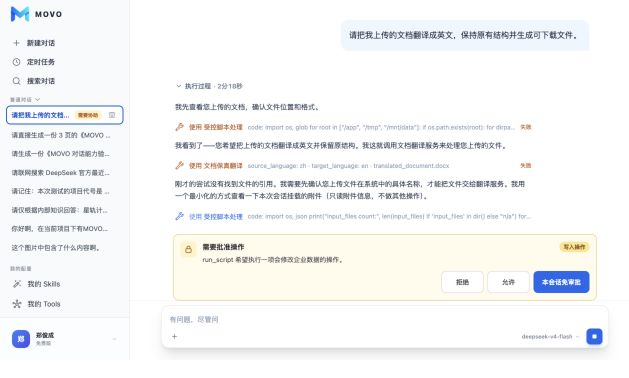629x378 pixels.
Task: Click the text 我先查看您上传的文档
Action: point(247,107)
